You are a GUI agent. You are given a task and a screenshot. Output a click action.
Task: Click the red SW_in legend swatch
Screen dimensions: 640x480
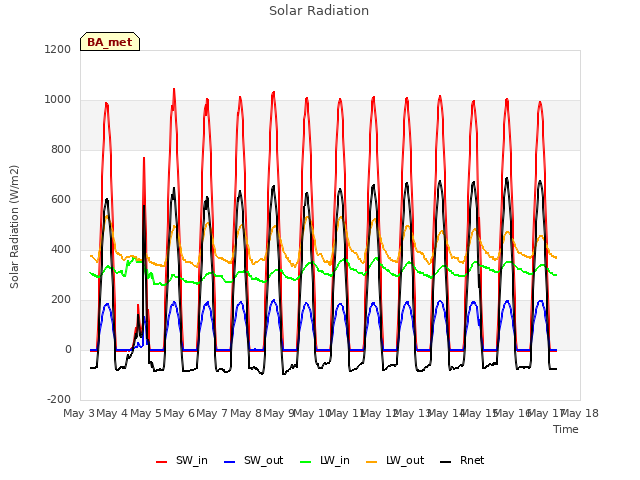point(162,462)
